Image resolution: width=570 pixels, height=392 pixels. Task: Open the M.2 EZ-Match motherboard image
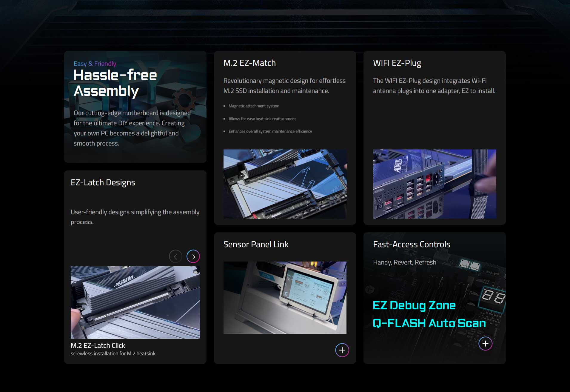[285, 184]
